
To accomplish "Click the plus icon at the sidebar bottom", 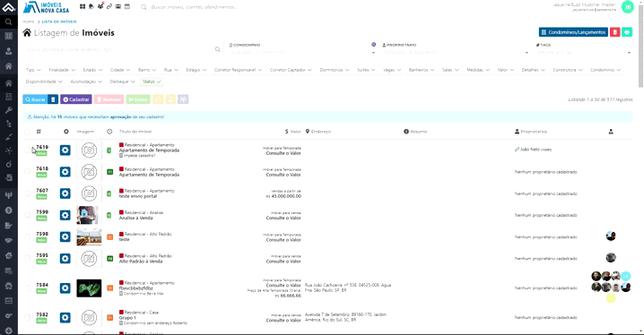I will [x=8, y=331].
